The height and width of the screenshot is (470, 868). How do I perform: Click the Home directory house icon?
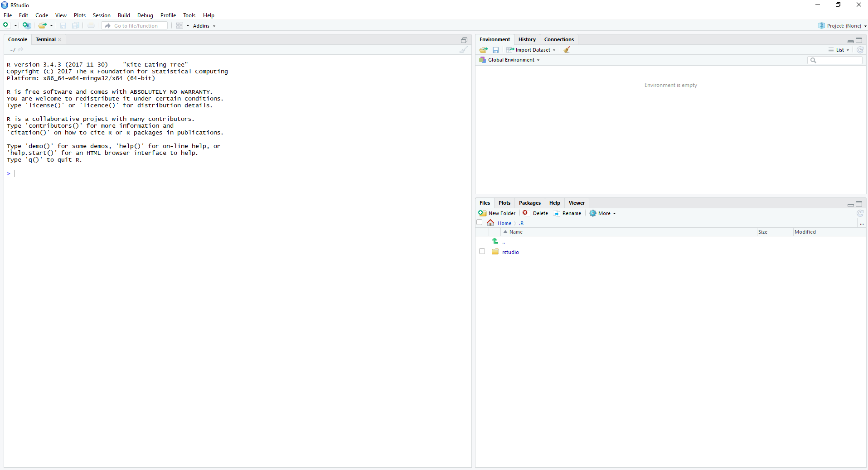[490, 223]
